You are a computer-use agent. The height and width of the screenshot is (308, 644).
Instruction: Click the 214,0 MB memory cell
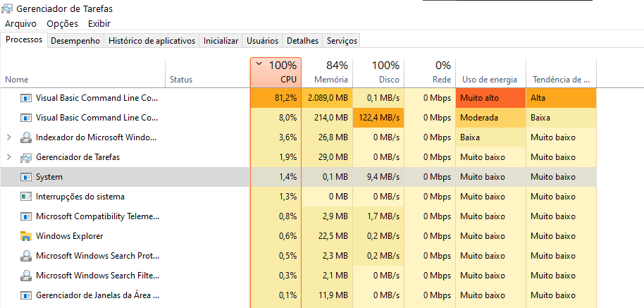327,118
